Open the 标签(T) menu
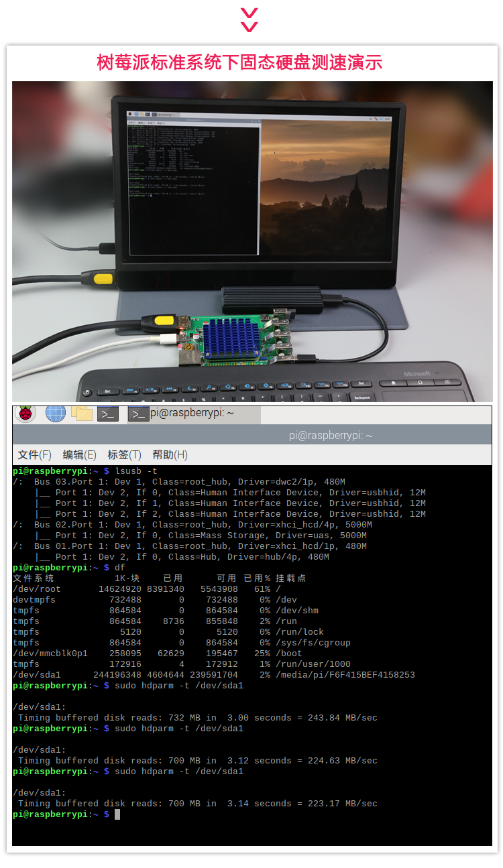This screenshot has height=868, width=503. click(x=125, y=454)
